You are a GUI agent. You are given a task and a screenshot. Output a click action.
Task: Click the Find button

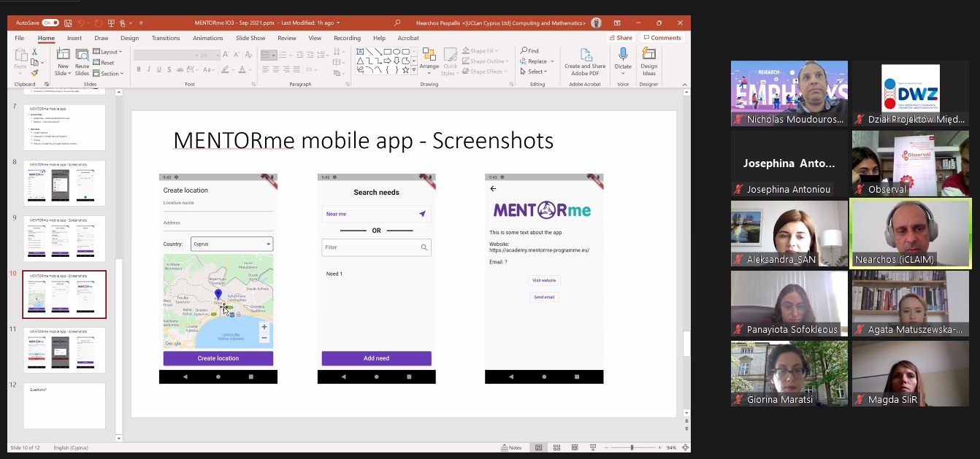click(530, 51)
